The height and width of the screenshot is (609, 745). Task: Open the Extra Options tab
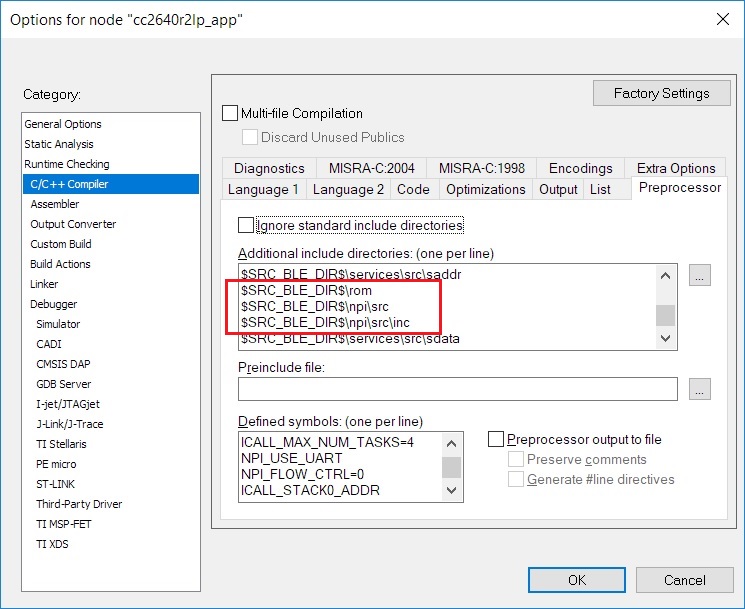(x=676, y=168)
